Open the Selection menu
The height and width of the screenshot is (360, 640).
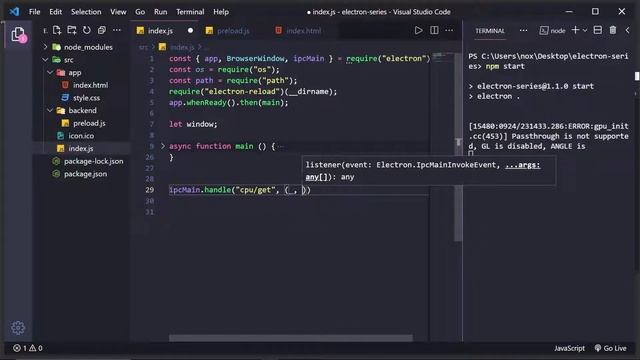86,12
